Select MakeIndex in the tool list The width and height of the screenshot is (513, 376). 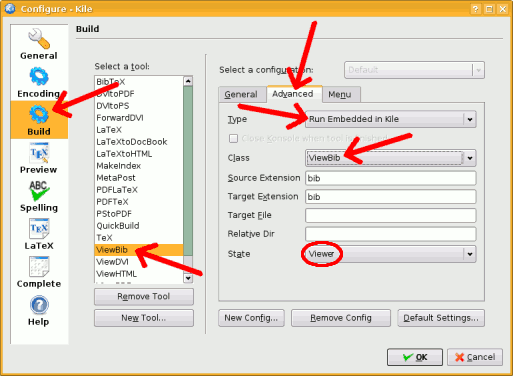139,166
